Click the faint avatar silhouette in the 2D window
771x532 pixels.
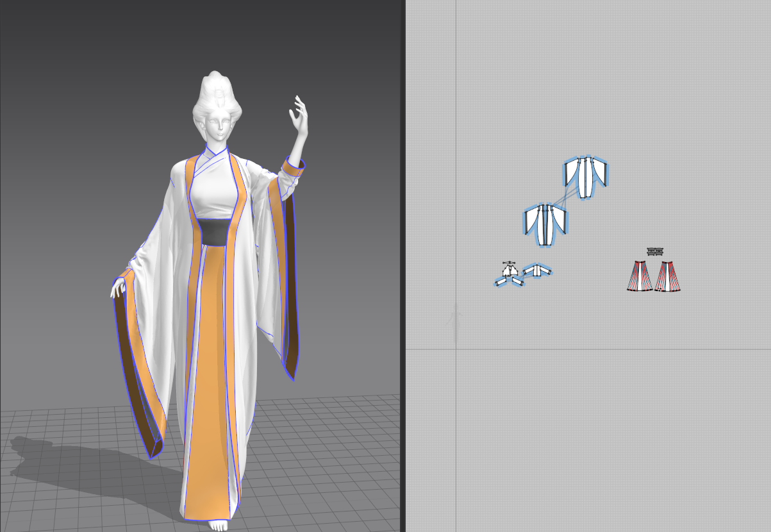point(456,322)
